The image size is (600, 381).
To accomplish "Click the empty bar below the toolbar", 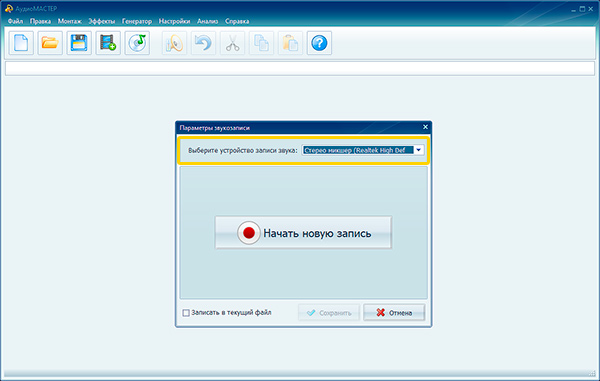I will point(300,68).
